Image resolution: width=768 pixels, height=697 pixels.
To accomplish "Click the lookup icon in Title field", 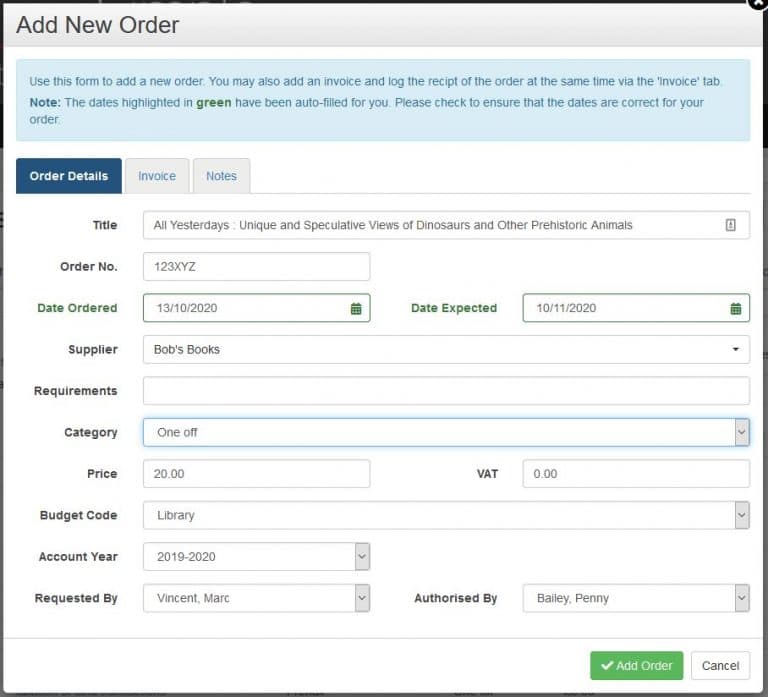I will [731, 226].
